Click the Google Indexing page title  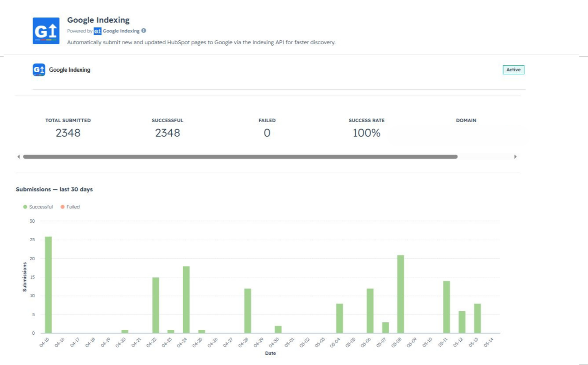98,20
